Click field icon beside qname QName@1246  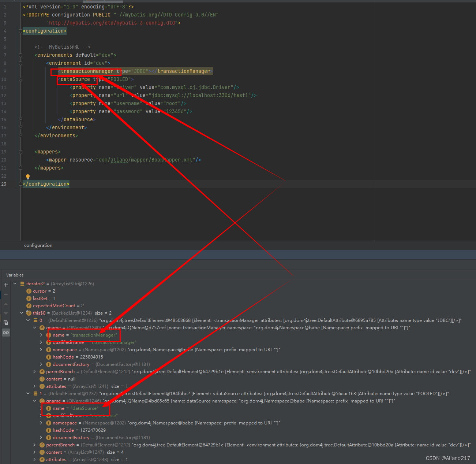tap(42, 401)
